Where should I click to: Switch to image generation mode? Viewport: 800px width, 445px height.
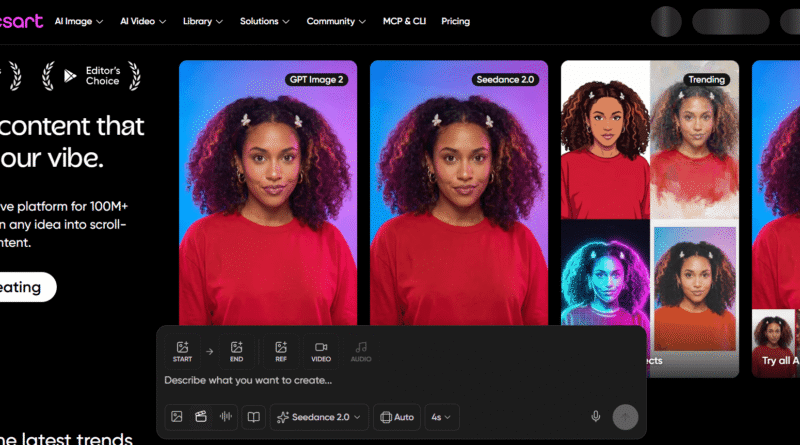click(177, 417)
